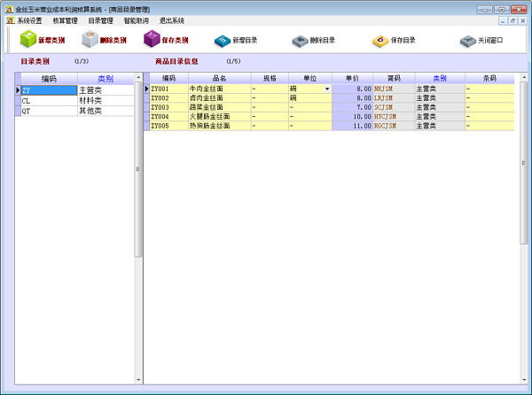Click product table scrollbar up arrow
This screenshot has width=532, height=395.
[x=524, y=77]
